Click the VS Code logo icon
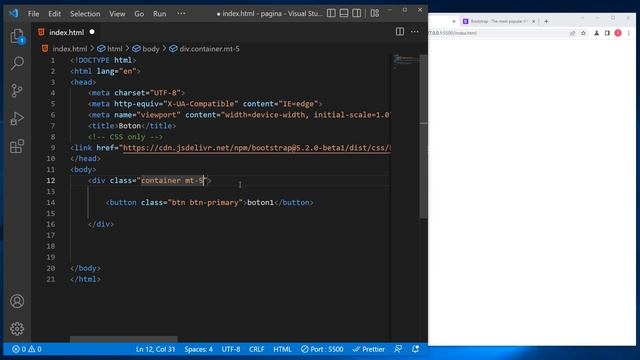 [13, 13]
